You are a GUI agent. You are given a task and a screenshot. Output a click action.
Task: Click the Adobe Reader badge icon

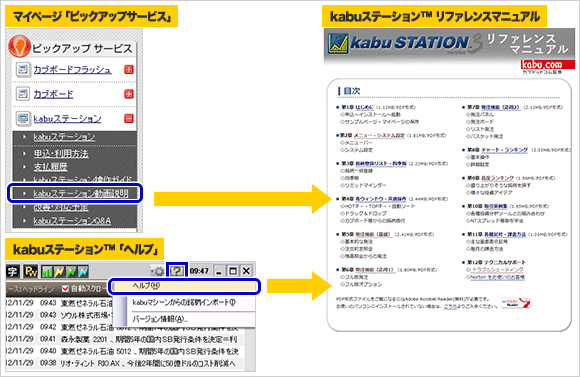(516, 303)
